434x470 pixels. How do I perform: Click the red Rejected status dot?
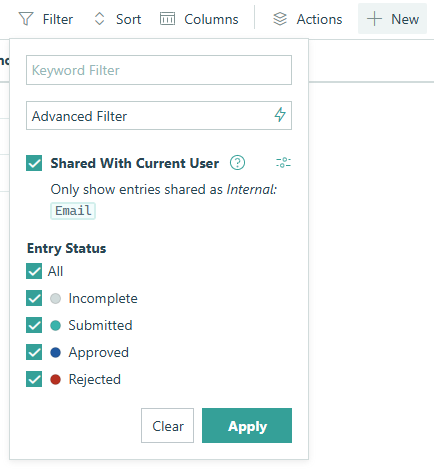coord(55,379)
